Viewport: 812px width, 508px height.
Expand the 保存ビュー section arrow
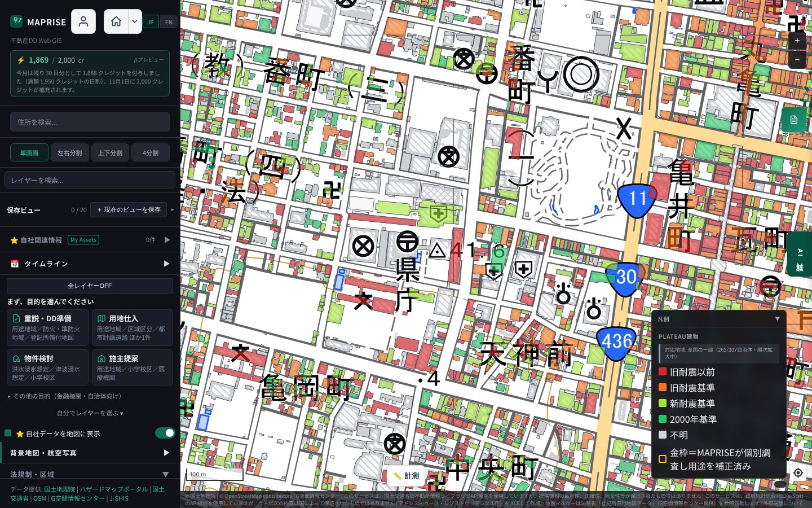pyautogui.click(x=173, y=210)
